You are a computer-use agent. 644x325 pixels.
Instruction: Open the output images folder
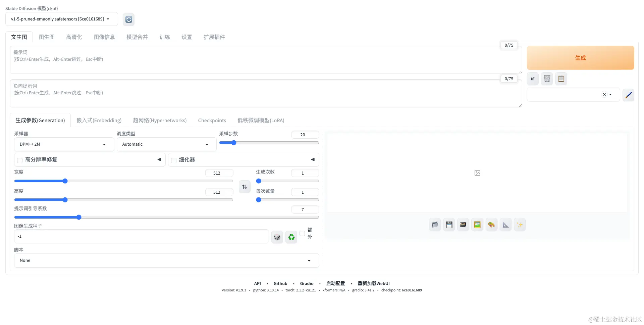435,225
